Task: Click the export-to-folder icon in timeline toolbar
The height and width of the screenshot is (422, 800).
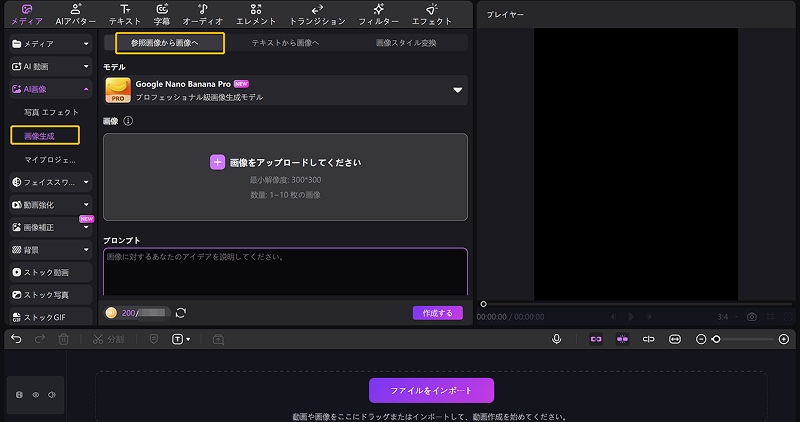Action: pyautogui.click(x=218, y=339)
